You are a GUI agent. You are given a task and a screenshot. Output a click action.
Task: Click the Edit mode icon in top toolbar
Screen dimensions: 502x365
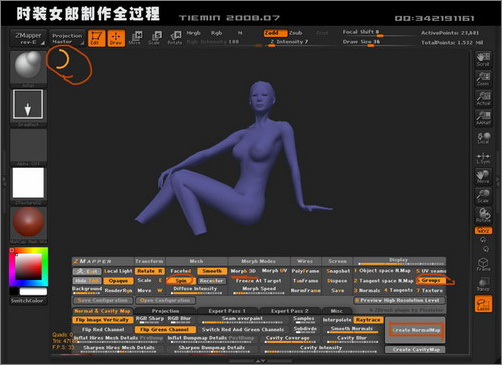tap(96, 38)
